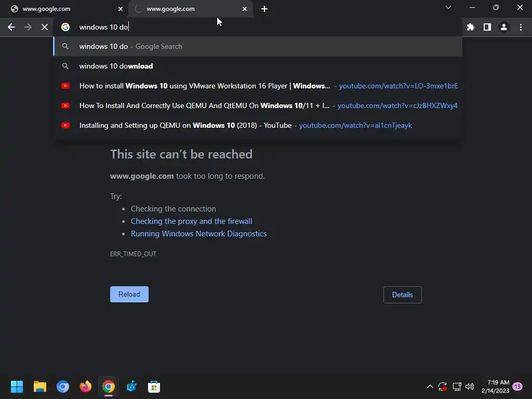Image resolution: width=532 pixels, height=399 pixels.
Task: Click 'This site can't be reached' heading
Action: 181,154
